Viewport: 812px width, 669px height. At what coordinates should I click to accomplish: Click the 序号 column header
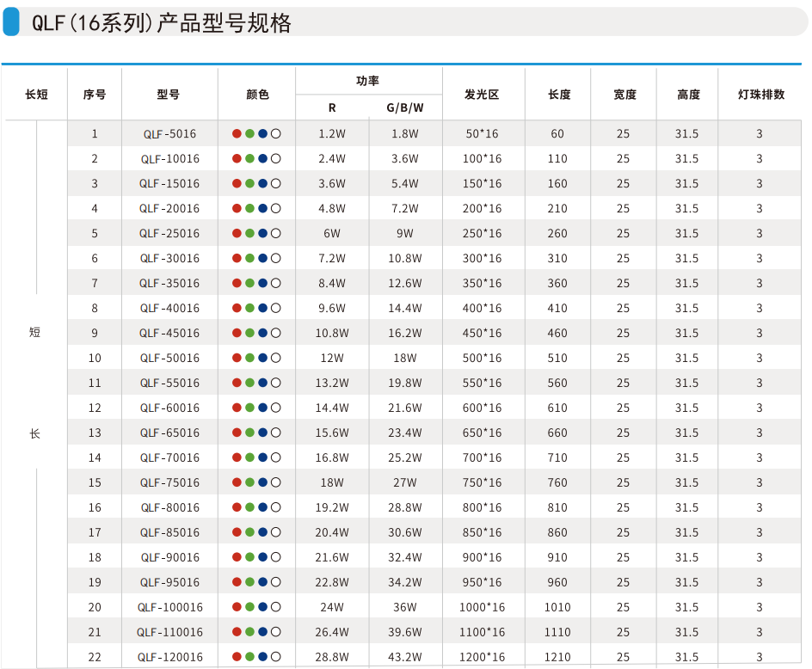[95, 95]
